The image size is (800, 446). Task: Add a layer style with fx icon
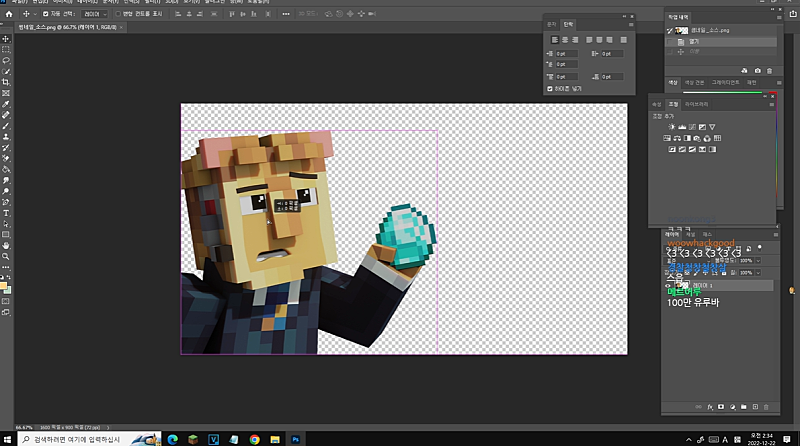[x=708, y=407]
